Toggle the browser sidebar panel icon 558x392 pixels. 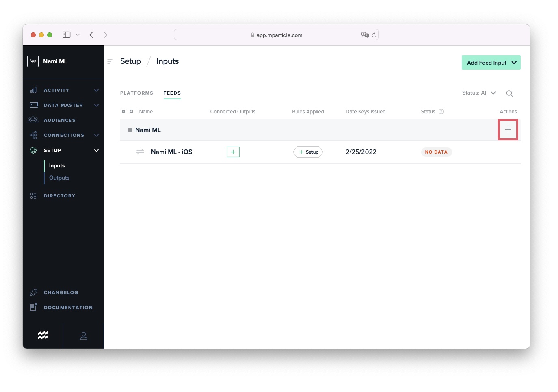point(67,35)
